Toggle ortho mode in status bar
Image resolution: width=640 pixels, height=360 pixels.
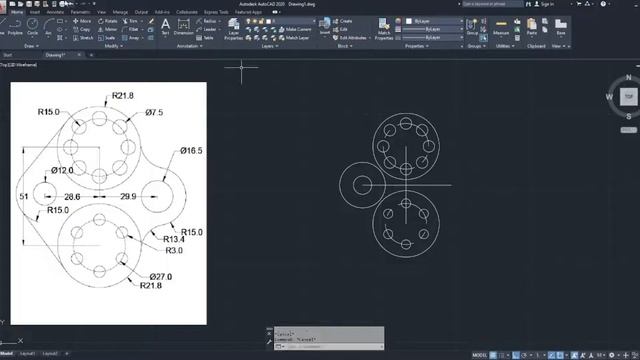(516, 355)
